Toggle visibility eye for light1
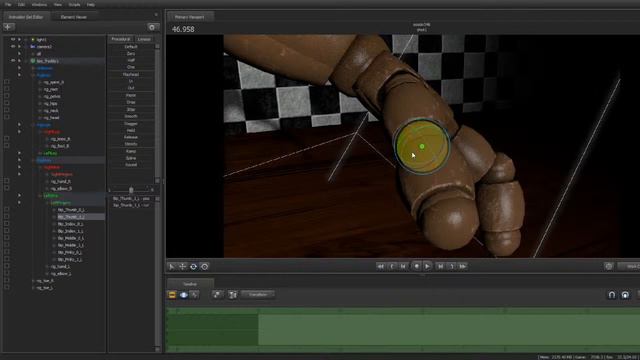Viewport: 640px width, 360px height. (x=13, y=40)
